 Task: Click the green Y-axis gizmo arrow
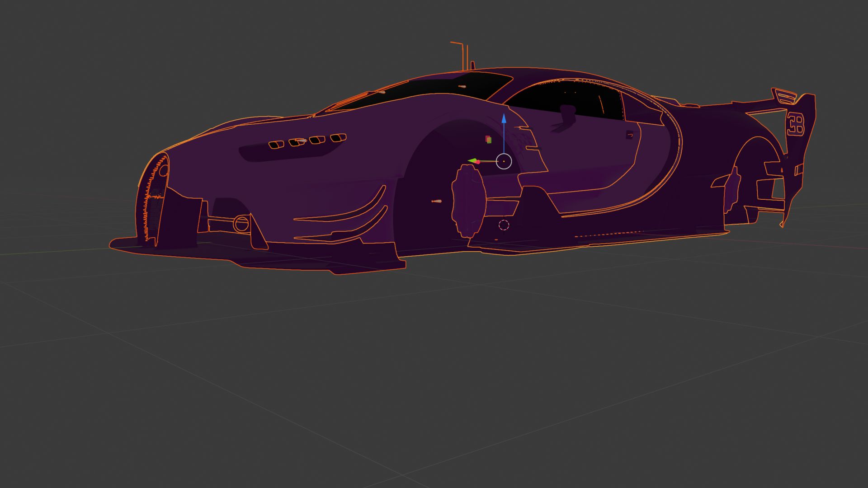473,160
